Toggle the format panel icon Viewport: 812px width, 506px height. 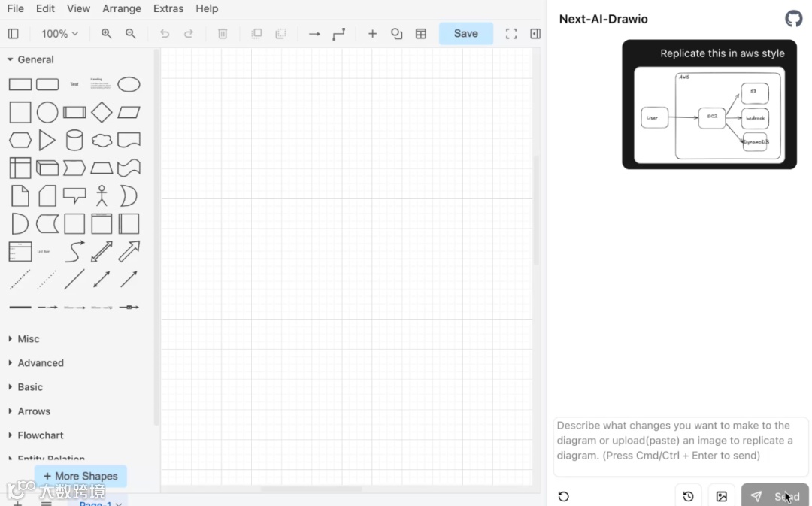(x=535, y=34)
